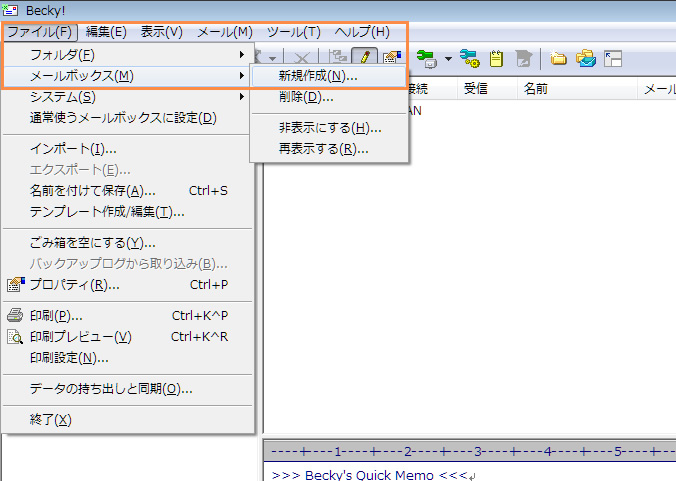Open the blue gears settings toolbar icon
The image size is (676, 481).
click(x=469, y=58)
